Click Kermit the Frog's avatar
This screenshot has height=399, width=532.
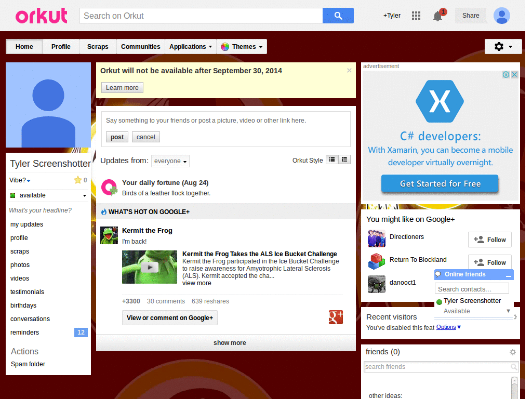tap(109, 235)
